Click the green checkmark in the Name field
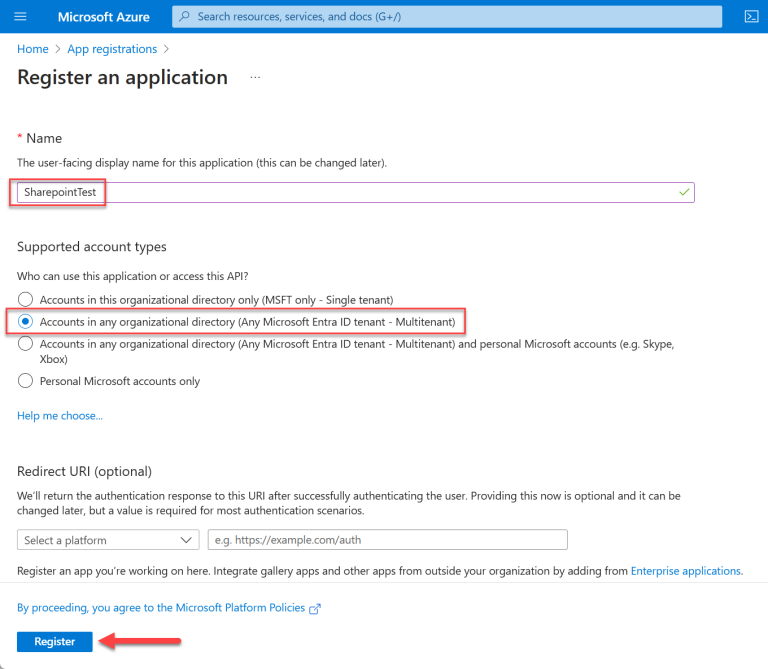The width and height of the screenshot is (768, 669). (684, 192)
